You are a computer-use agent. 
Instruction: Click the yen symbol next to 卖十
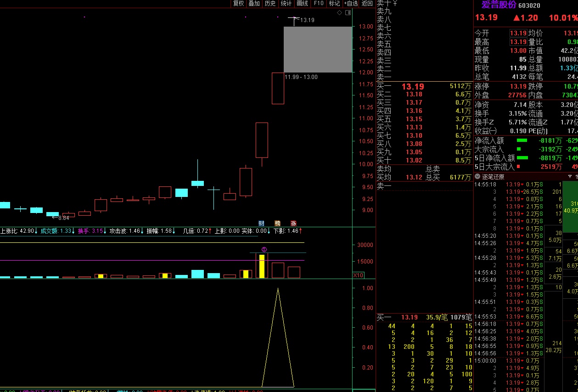pos(394,3)
